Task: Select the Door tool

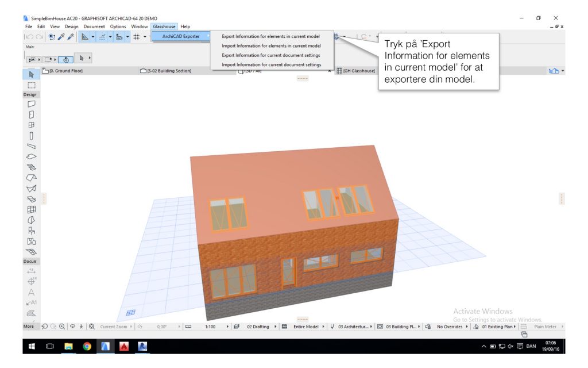Action: (32, 114)
